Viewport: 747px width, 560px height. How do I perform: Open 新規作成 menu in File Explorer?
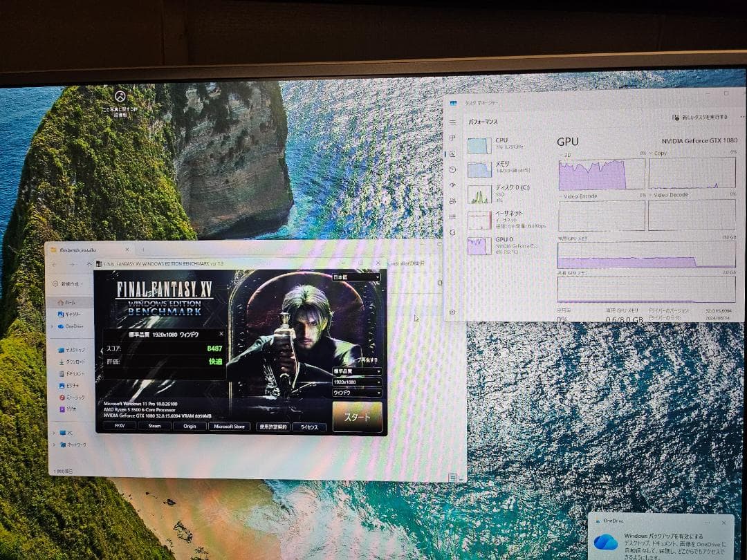click(67, 284)
